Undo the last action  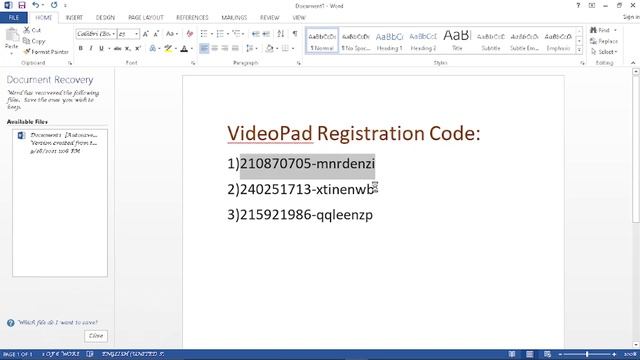point(36,5)
